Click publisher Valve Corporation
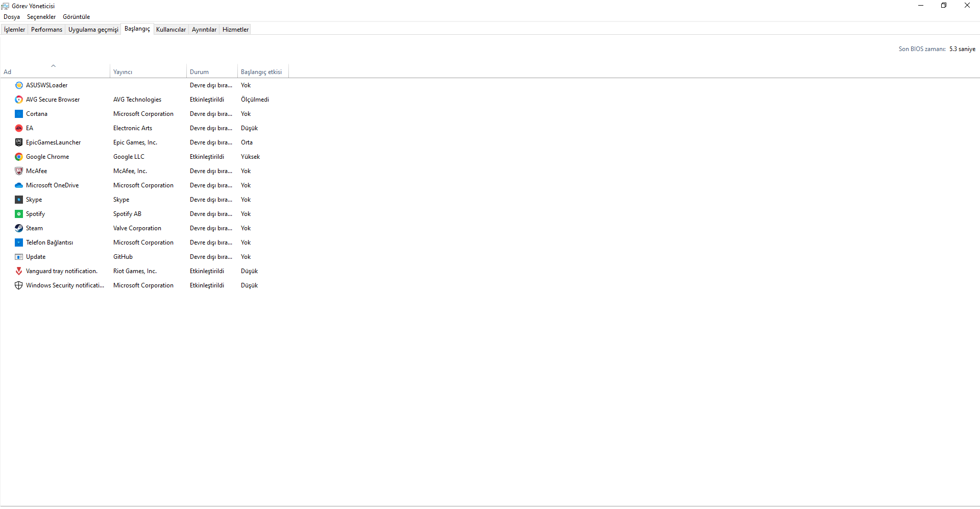Image resolution: width=980 pixels, height=509 pixels. [x=137, y=228]
